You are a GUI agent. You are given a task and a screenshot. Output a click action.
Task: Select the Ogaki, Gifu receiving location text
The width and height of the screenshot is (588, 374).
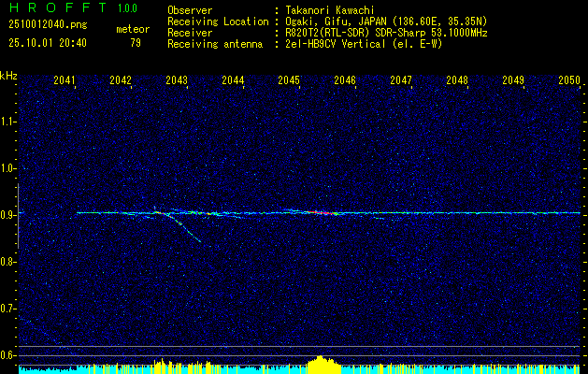pos(383,21)
